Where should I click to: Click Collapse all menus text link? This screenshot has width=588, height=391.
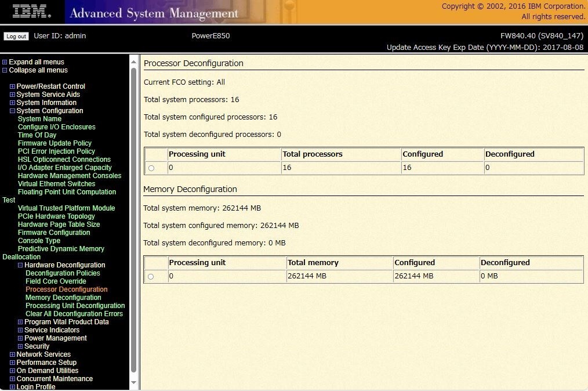click(x=38, y=70)
